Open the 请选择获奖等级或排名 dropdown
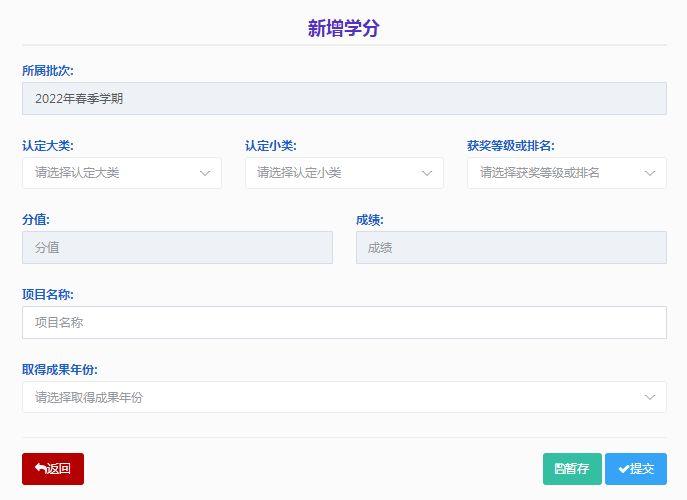This screenshot has height=500, width=687. click(555, 173)
